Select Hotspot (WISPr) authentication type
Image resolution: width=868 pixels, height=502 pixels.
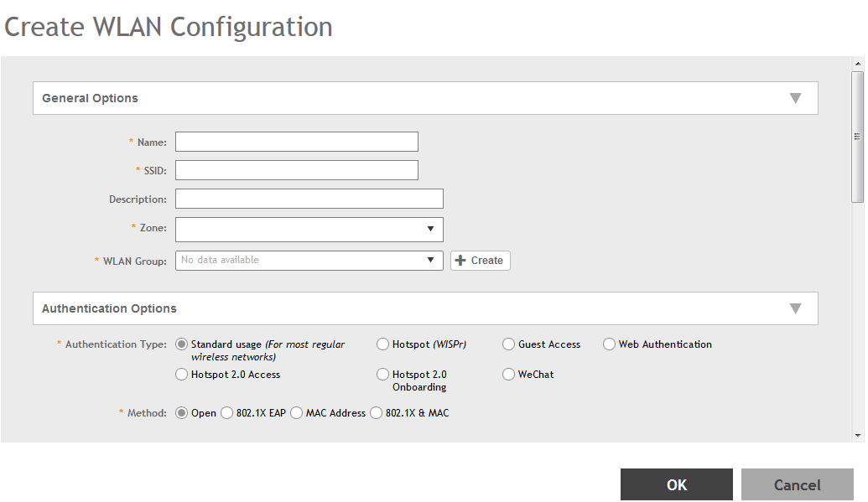point(382,344)
